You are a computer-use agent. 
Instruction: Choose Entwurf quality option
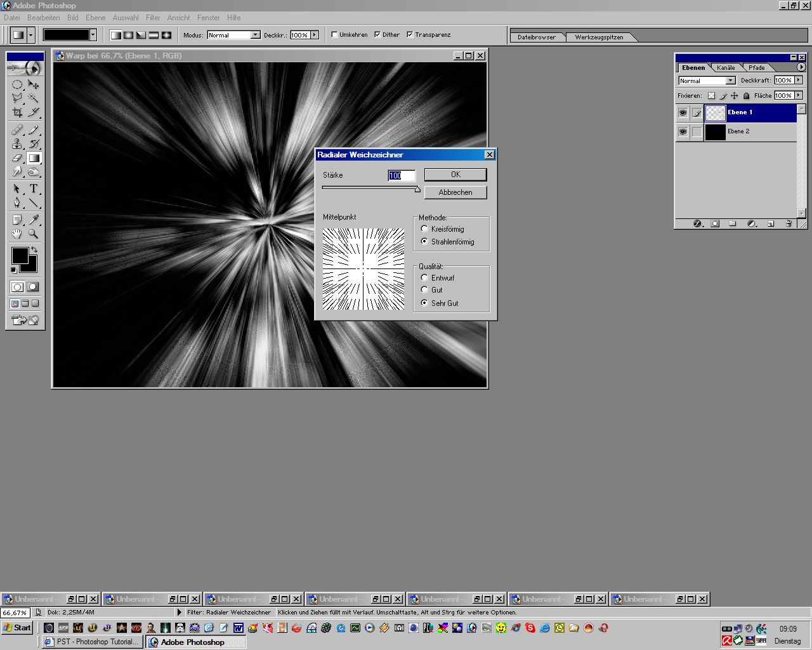tap(424, 277)
